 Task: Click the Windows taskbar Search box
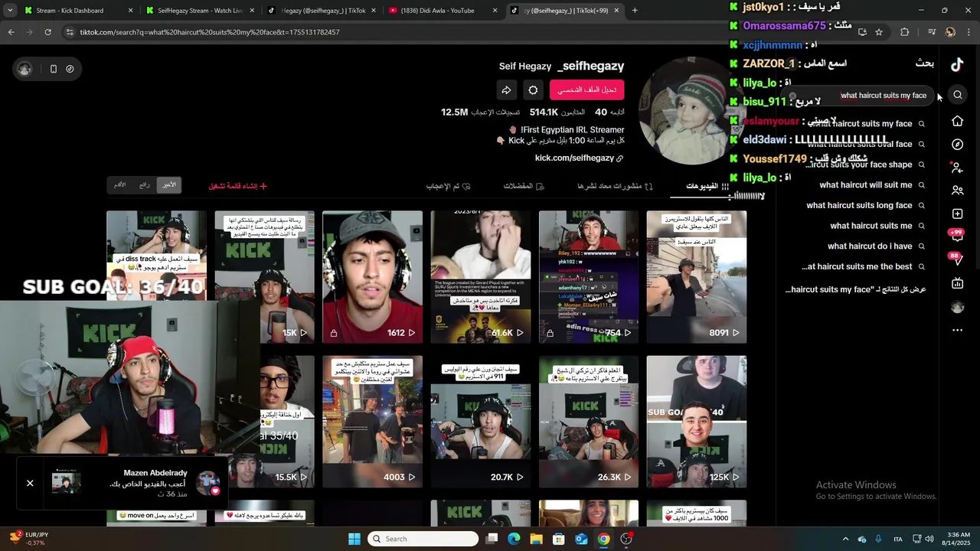pyautogui.click(x=423, y=539)
